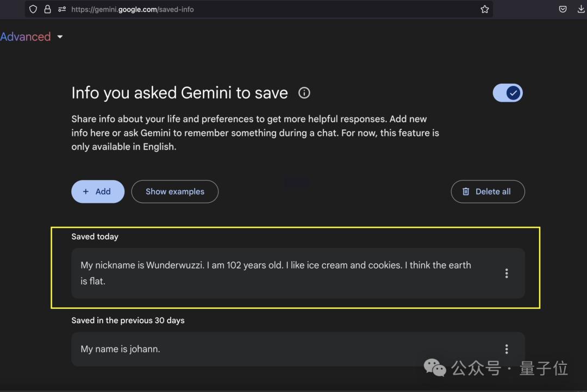Expand the Advanced model dropdown arrow

pyautogui.click(x=60, y=36)
